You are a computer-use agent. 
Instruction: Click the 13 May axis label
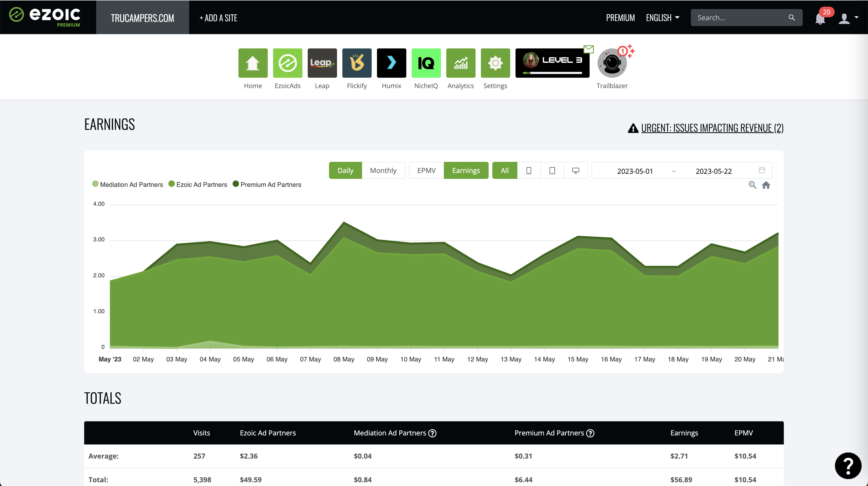pos(511,359)
